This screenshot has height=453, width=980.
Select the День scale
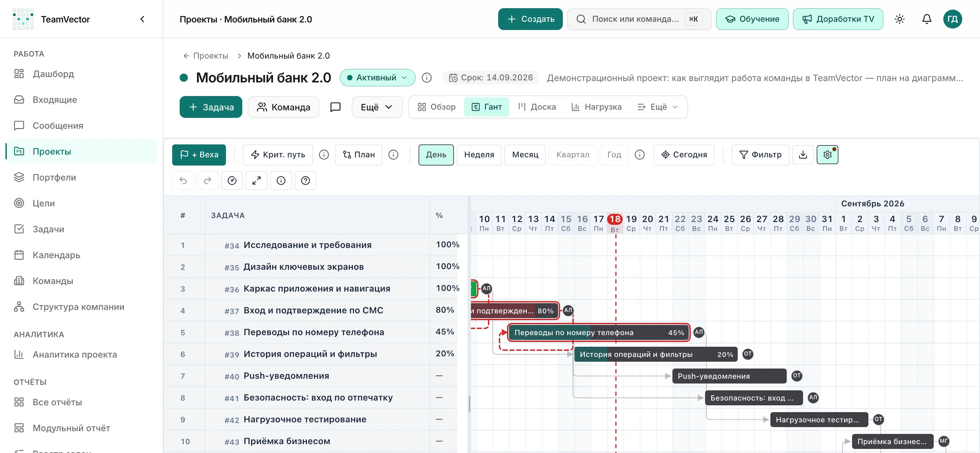(x=436, y=155)
